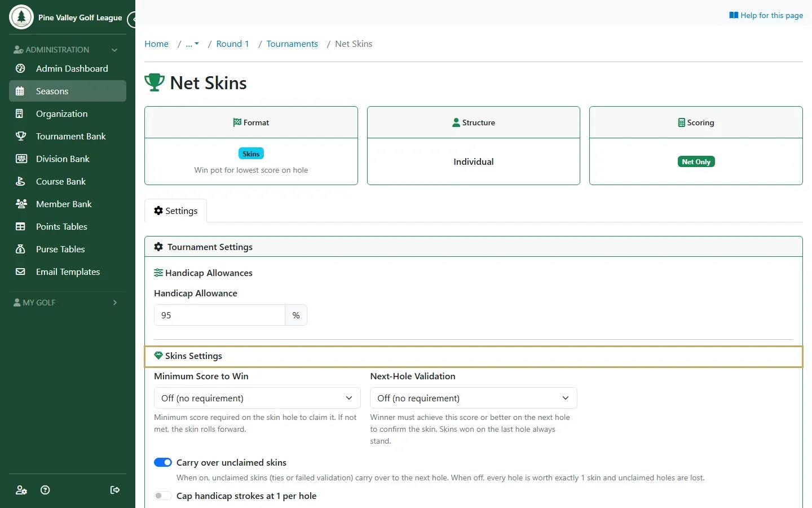Screen dimensions: 812x508
Task: Click the Points Tables grid icon
Action: pyautogui.click(x=20, y=226)
